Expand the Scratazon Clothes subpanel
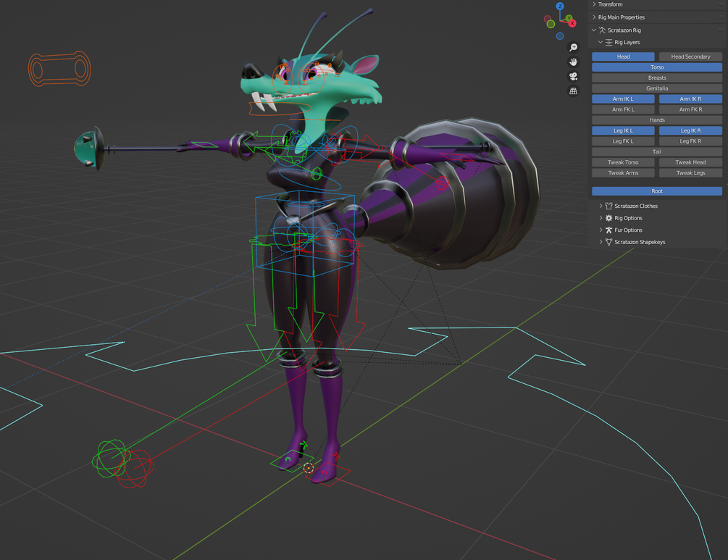Viewport: 728px width, 560px height. (x=601, y=206)
